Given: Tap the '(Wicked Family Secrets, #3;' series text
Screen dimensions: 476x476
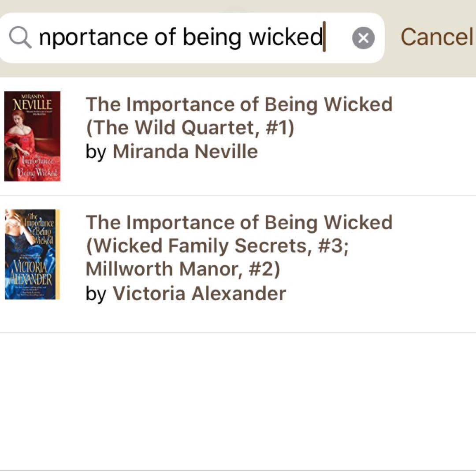Looking at the screenshot, I should (x=217, y=245).
